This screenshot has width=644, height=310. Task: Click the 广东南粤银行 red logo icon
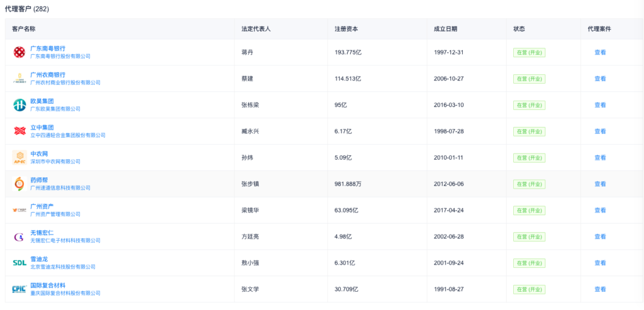19,52
